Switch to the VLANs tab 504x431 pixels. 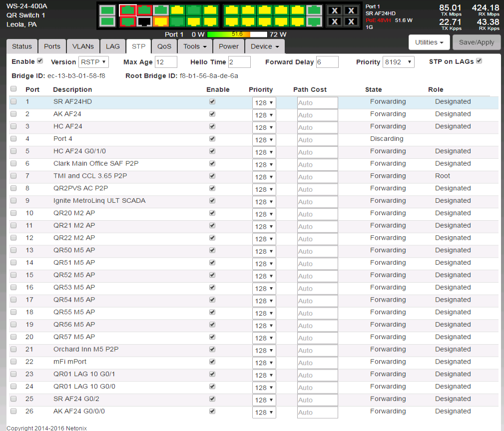[x=83, y=46]
